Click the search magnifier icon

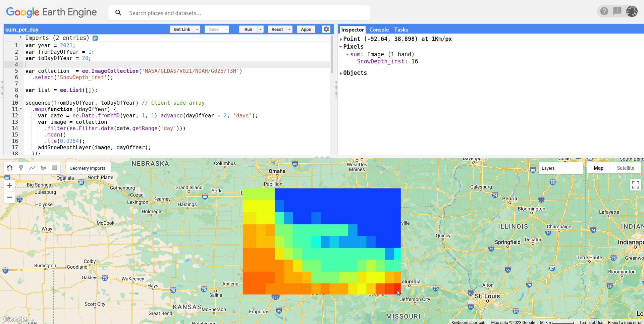(118, 13)
